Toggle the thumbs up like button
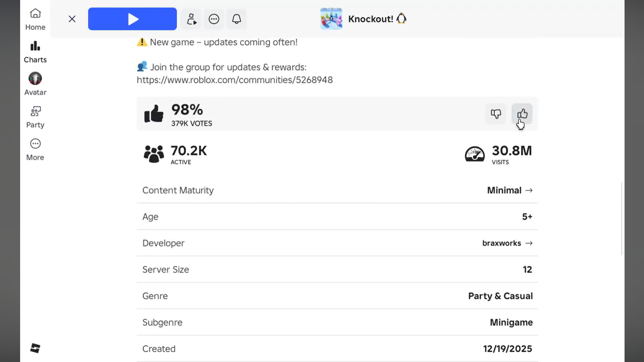 pos(522,114)
